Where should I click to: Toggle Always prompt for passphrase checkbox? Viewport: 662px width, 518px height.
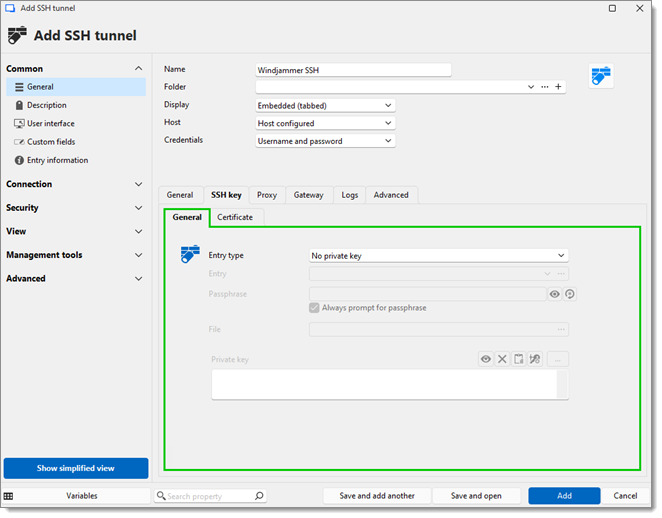315,308
